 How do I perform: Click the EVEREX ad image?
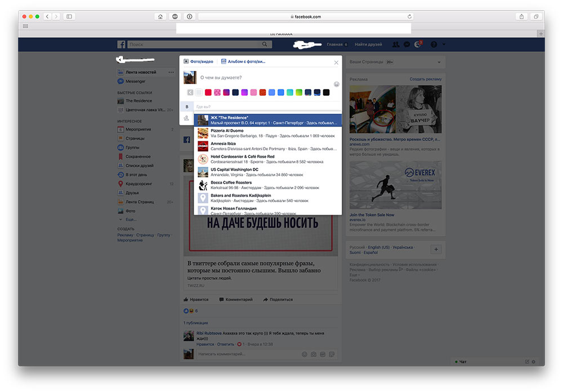(x=395, y=185)
